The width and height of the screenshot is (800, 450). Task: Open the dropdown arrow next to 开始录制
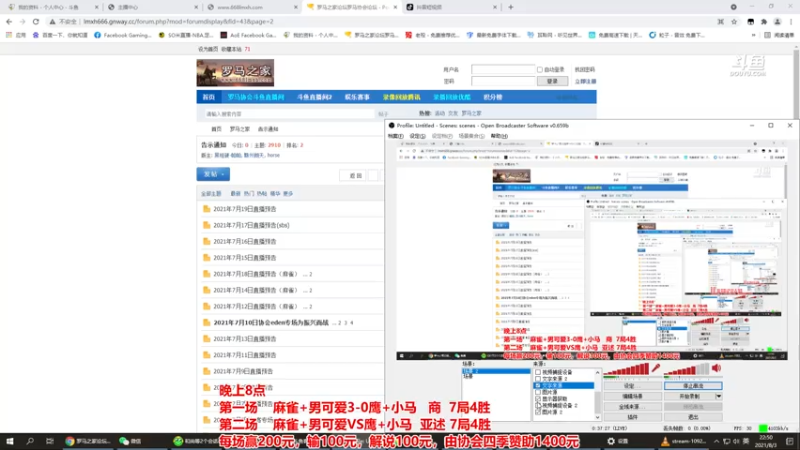click(718, 396)
